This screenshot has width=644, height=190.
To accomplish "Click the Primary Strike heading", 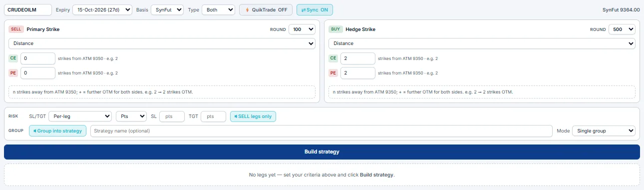I will tap(43, 29).
